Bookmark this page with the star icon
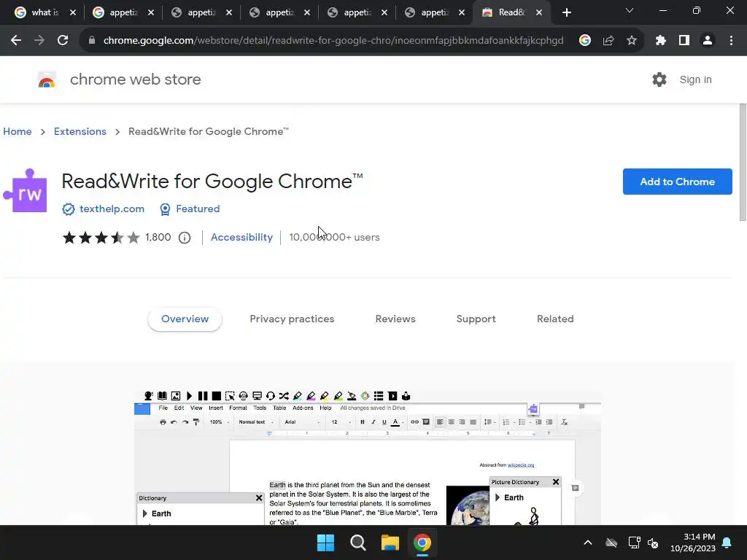The height and width of the screenshot is (560, 747). pos(632,41)
